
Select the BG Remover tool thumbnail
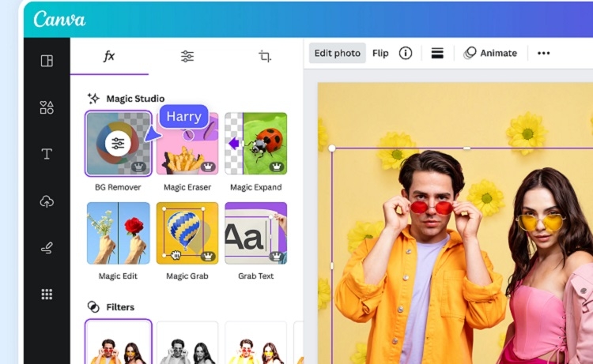point(119,144)
